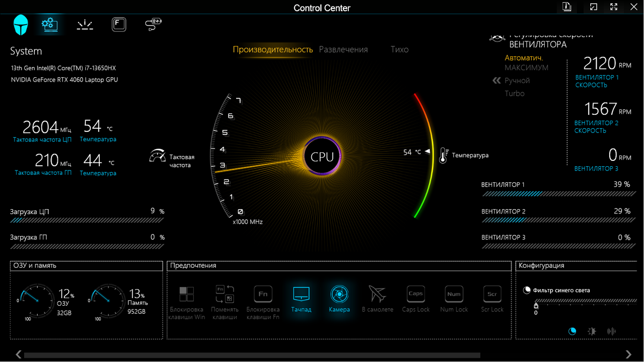Image resolution: width=644 pixels, height=362 pixels.
Task: Switch to the Развлечения tab
Action: coord(343,49)
